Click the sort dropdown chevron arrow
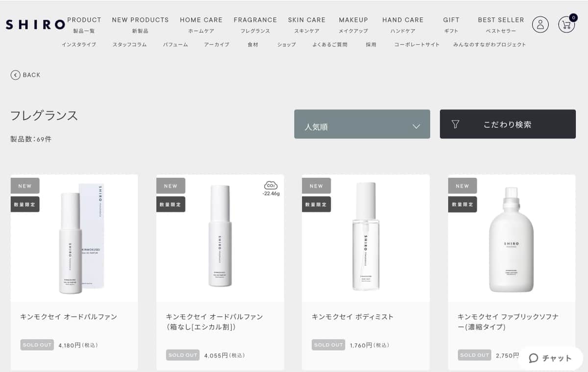Image resolution: width=588 pixels, height=372 pixels. 416,126
